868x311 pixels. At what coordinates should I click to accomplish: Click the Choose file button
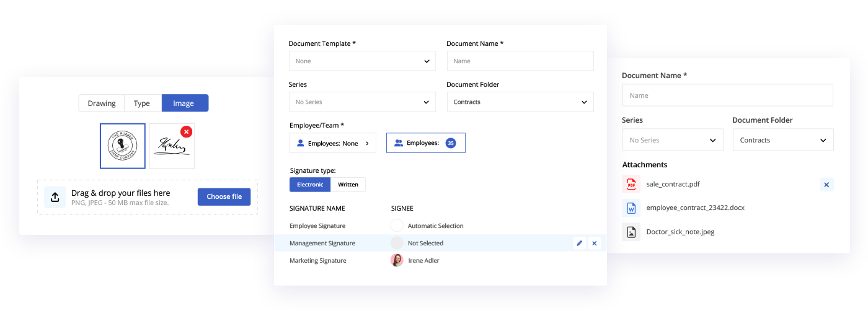(224, 197)
